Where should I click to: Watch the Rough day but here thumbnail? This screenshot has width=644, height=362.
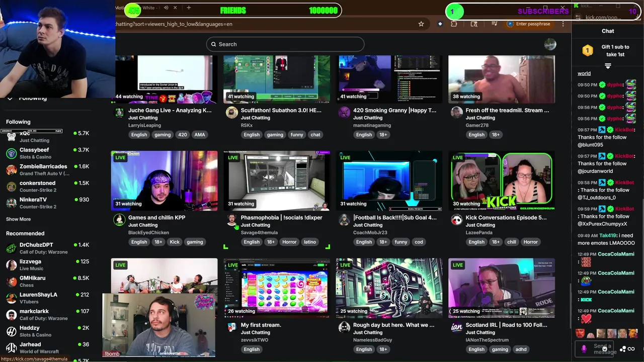tap(389, 288)
